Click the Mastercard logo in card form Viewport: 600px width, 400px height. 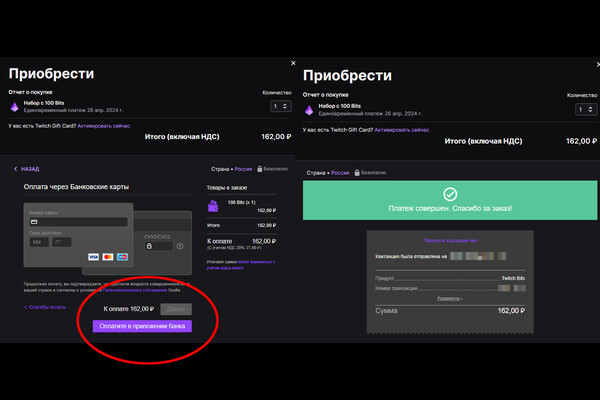tap(108, 257)
